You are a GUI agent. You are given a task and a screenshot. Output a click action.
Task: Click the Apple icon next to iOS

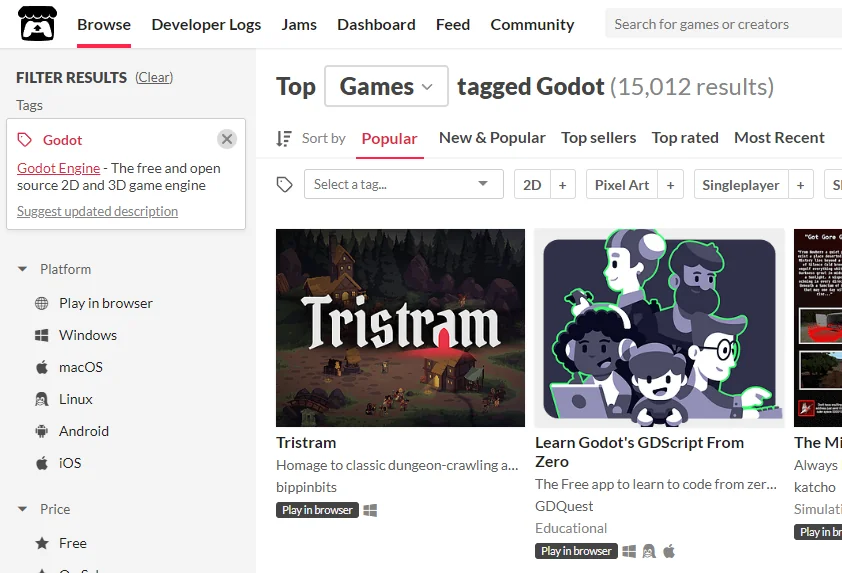pos(41,463)
